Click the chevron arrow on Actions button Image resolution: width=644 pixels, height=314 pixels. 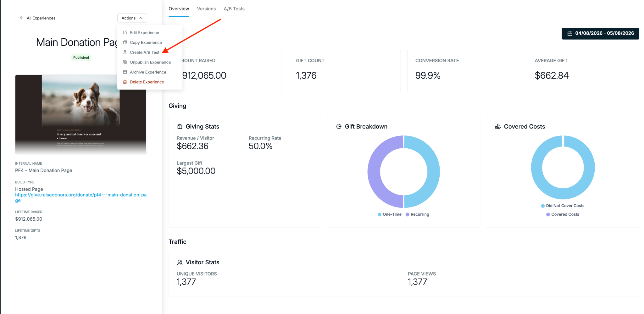point(141,18)
